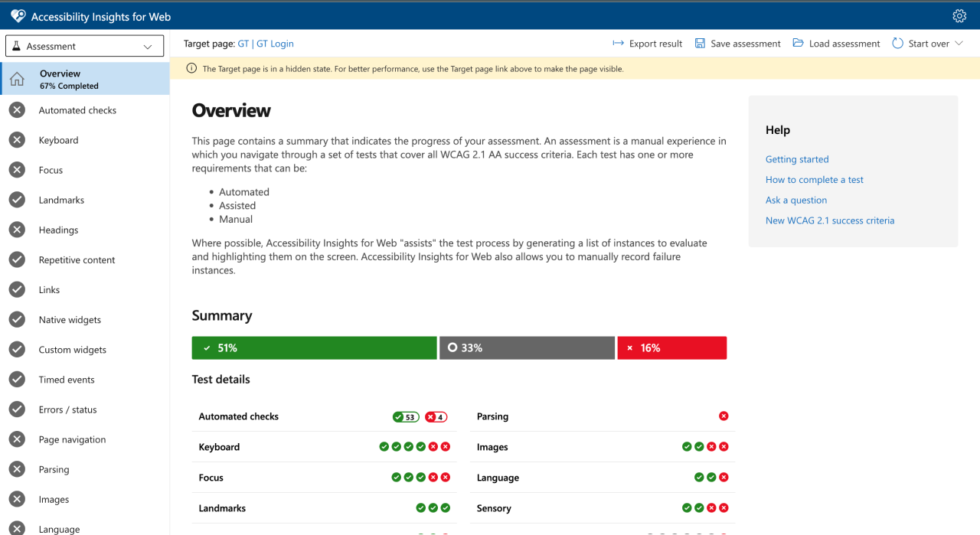Click the Save assessment button
The height and width of the screenshot is (535, 980).
pos(738,44)
